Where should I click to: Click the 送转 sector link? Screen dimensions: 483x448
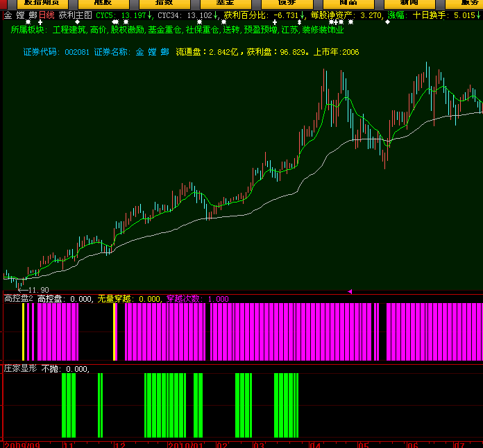[x=231, y=30]
